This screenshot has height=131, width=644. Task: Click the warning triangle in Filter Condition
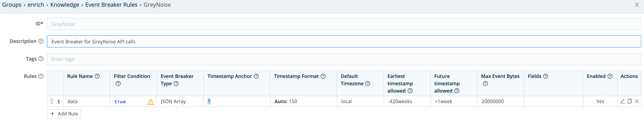150,102
